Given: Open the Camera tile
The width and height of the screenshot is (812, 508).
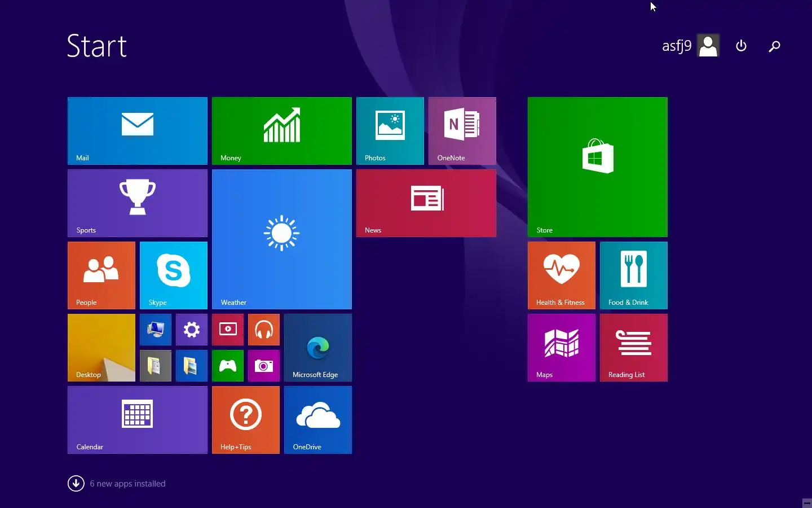Looking at the screenshot, I should tap(264, 366).
